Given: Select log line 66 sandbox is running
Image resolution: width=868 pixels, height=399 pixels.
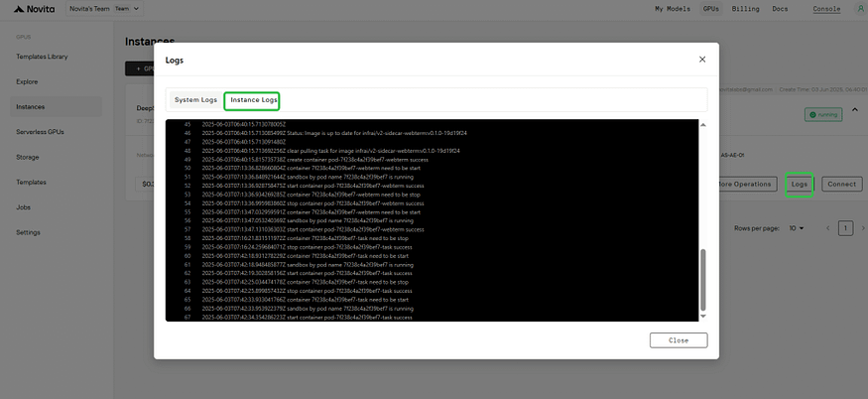Looking at the screenshot, I should [308, 309].
